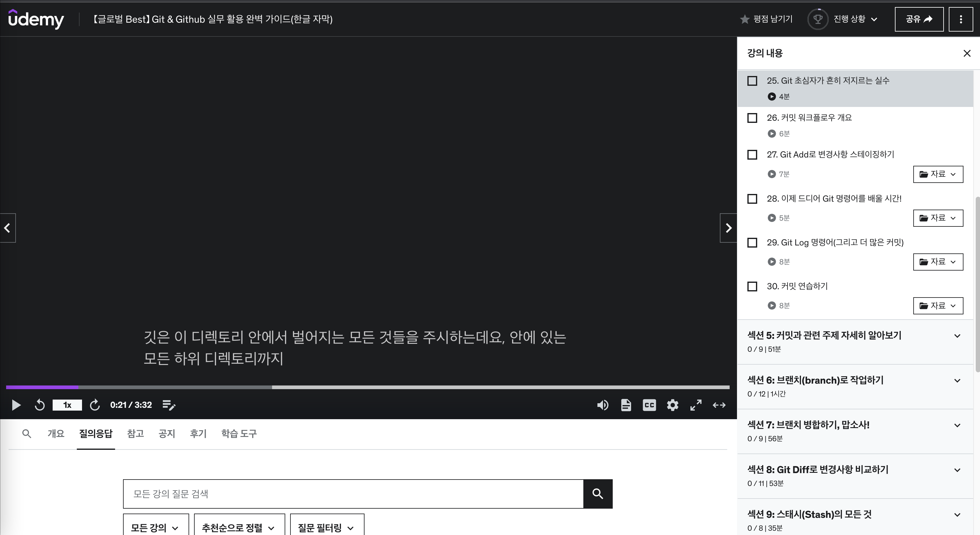Open the transcript panel icon

[x=626, y=405]
